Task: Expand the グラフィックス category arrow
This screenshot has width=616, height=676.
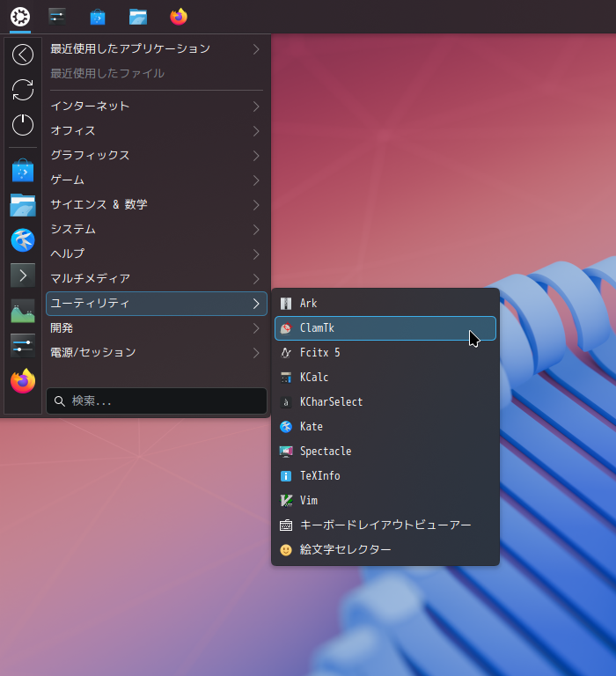Action: 256,155
